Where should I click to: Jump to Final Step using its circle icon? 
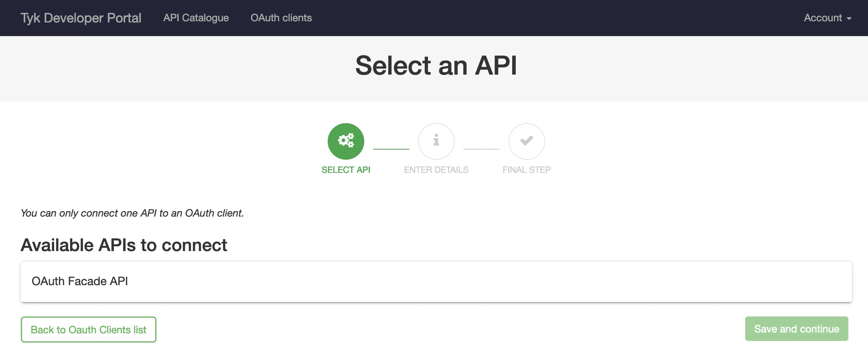pos(527,141)
